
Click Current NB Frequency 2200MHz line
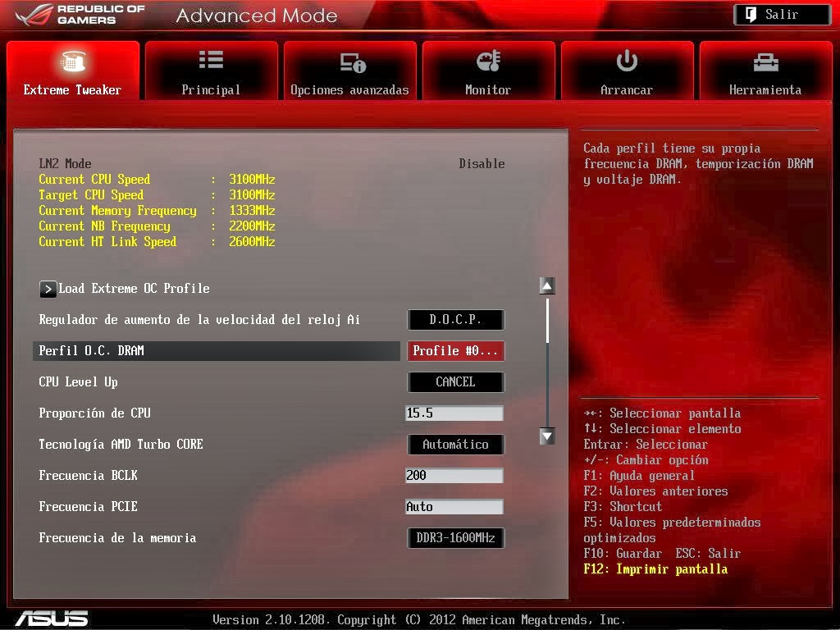point(157,226)
